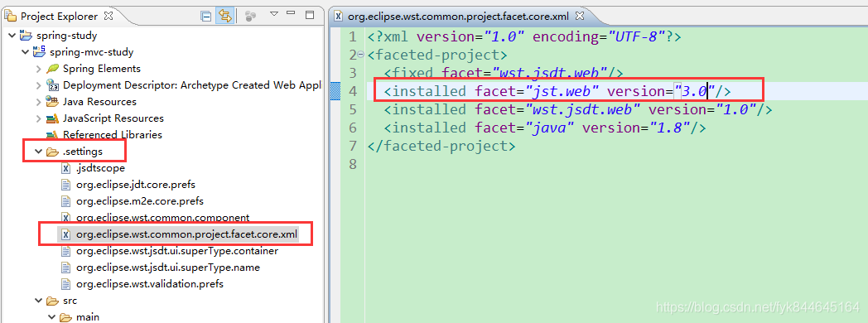
Task: Click line number 3 in the editor gutter
Action: click(x=353, y=73)
